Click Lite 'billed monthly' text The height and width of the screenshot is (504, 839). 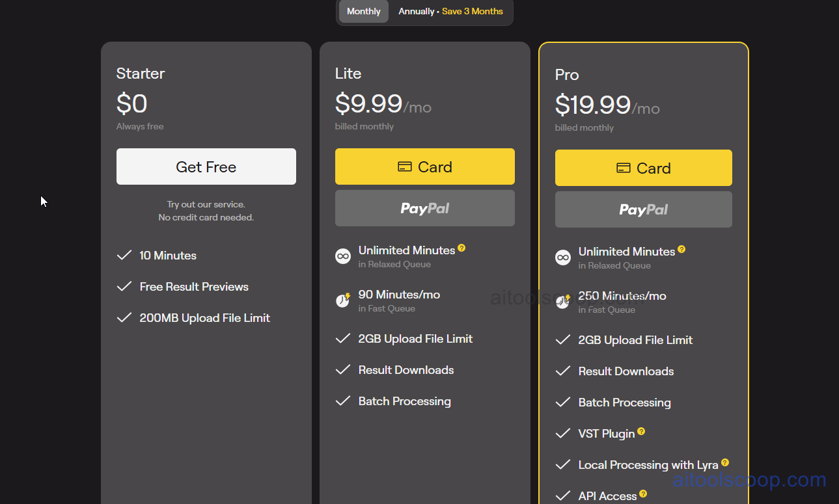click(364, 127)
